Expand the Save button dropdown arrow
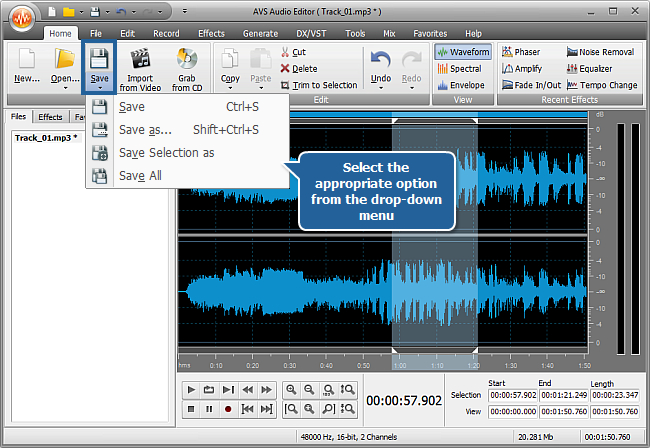This screenshot has height=448, width=650. pyautogui.click(x=100, y=88)
